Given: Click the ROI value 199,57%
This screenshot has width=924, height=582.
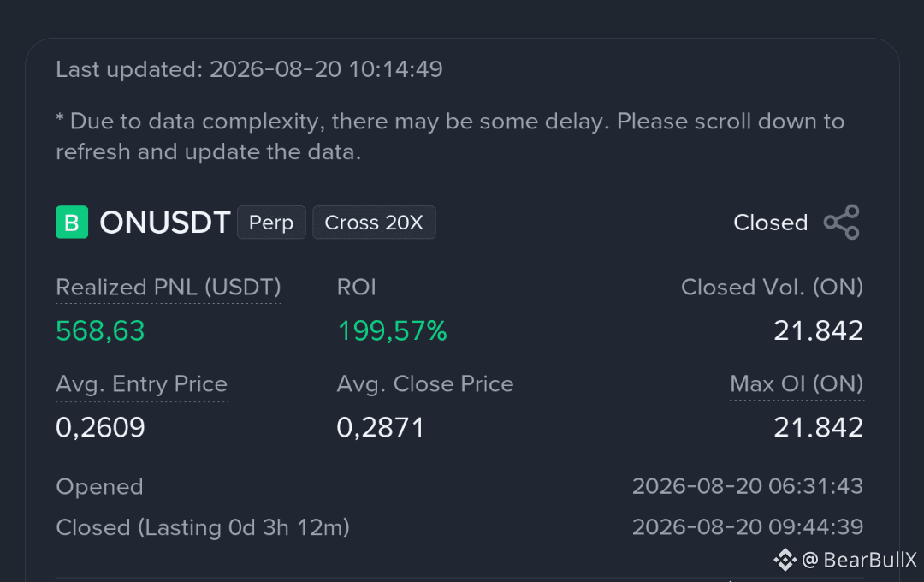Looking at the screenshot, I should point(393,331).
